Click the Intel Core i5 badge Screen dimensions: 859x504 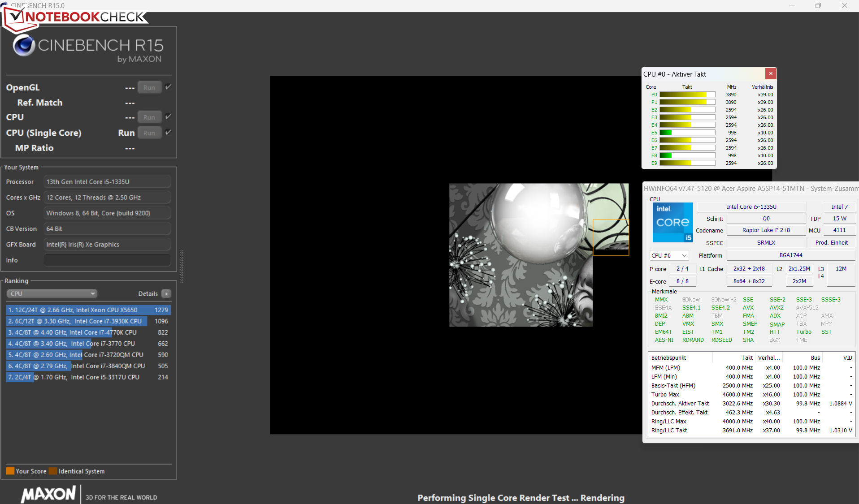pos(672,222)
